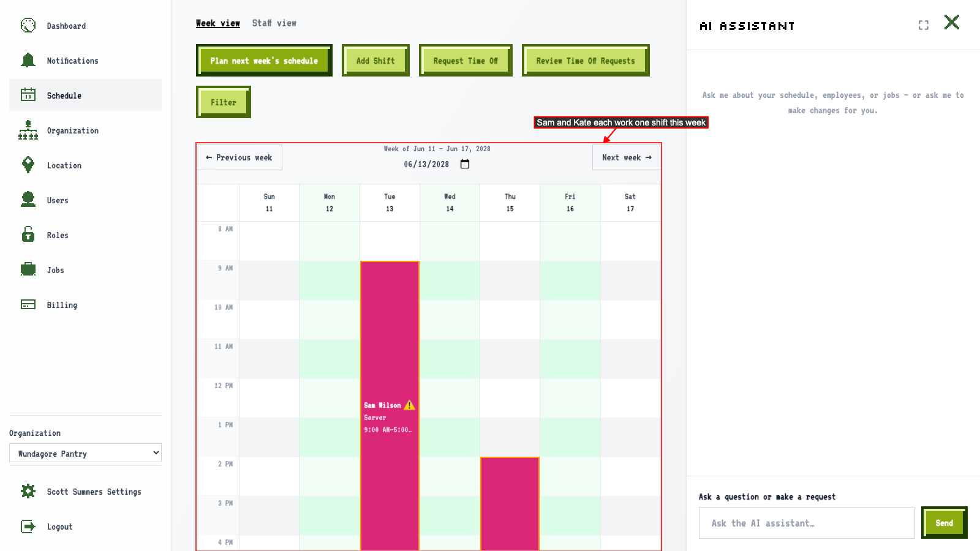The image size is (980, 551).
Task: Click the Notifications bell icon
Action: [28, 60]
